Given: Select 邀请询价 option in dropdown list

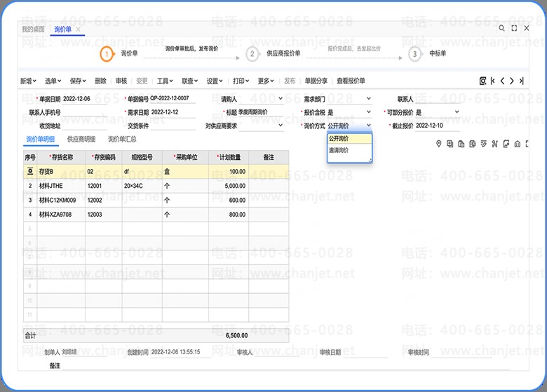Looking at the screenshot, I should 339,150.
